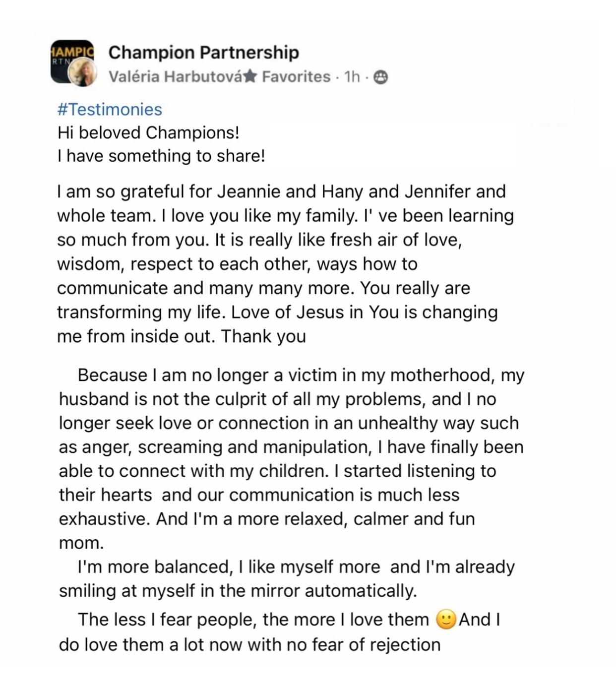View Valéria Harbutová's round profile picture
Viewport: 616px width, 692px height.
(83, 73)
